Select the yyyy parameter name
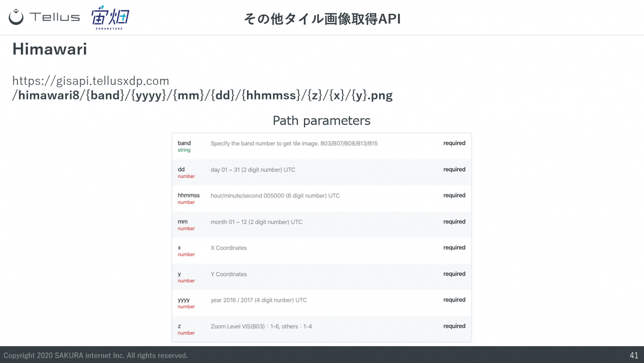Viewport: 644px width, 363px height. [184, 300]
